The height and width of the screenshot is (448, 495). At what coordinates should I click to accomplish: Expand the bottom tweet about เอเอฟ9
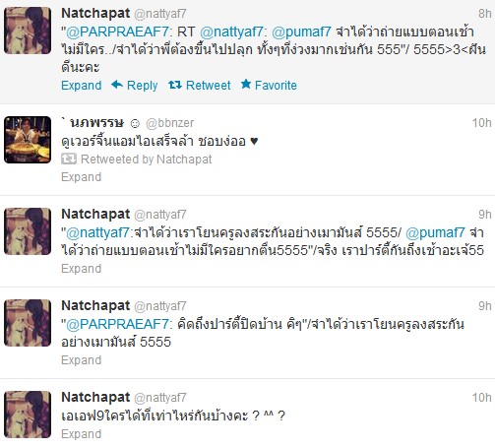tap(81, 434)
